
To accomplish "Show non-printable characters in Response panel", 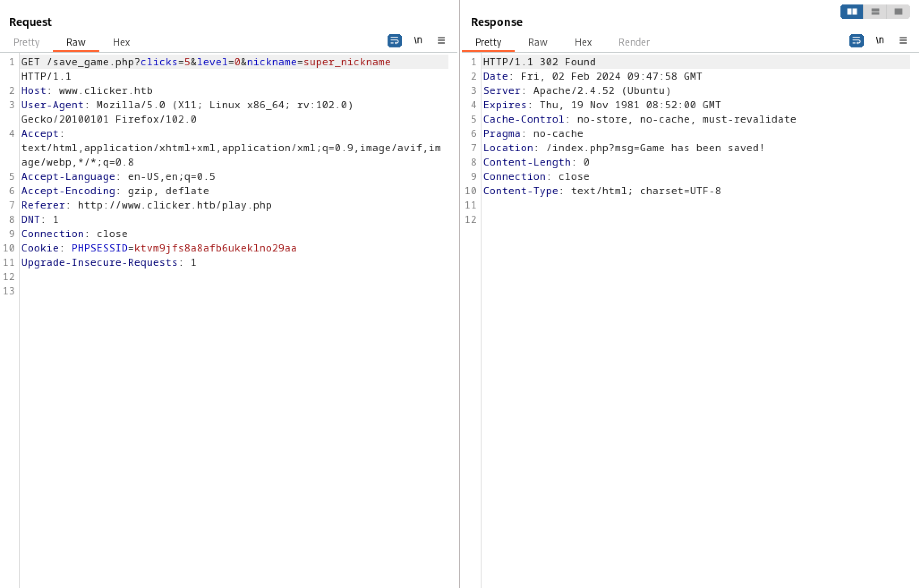I will click(880, 40).
